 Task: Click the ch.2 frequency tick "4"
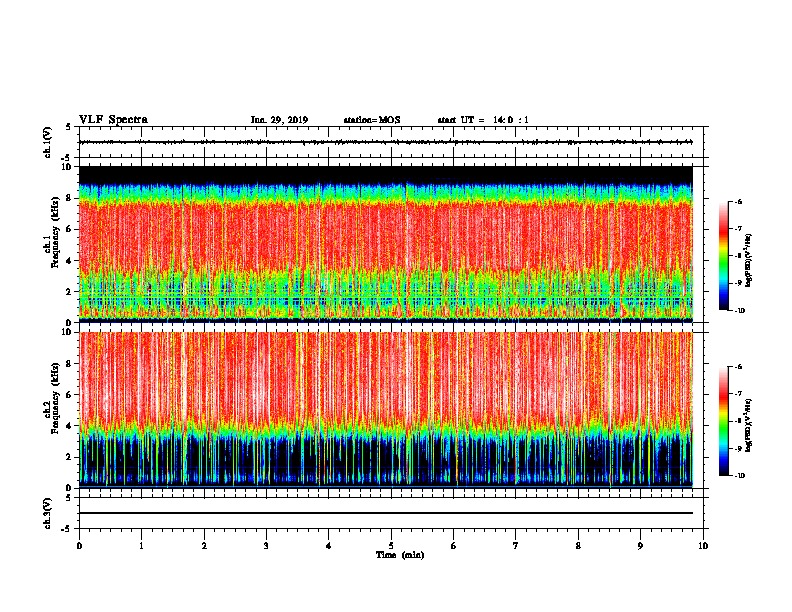pos(70,426)
